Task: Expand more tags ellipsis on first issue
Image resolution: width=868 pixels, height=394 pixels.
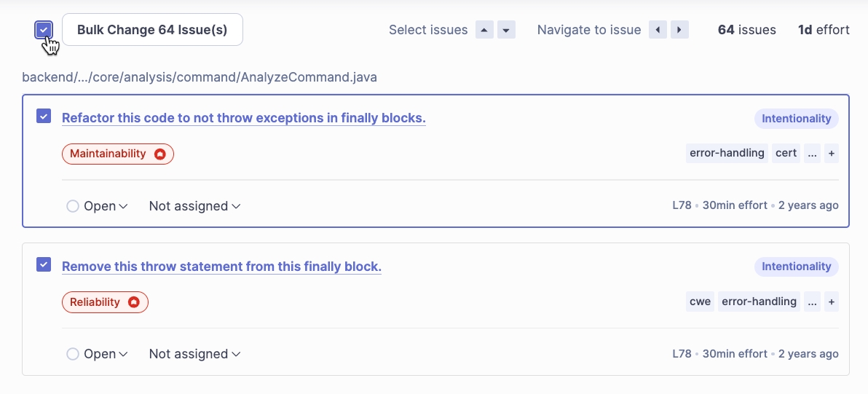Action: click(812, 154)
